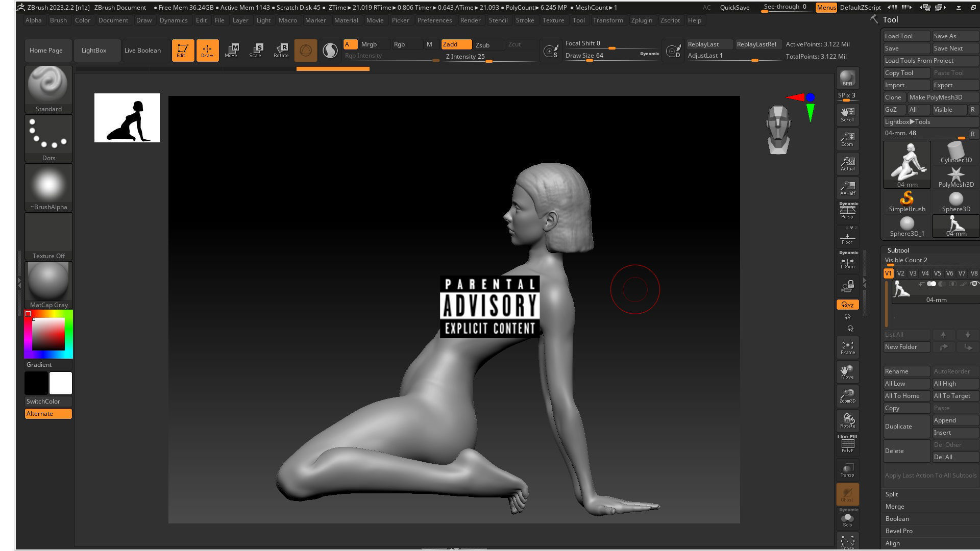The width and height of the screenshot is (980, 551).
Task: Click the Load Tool button
Action: 907,36
